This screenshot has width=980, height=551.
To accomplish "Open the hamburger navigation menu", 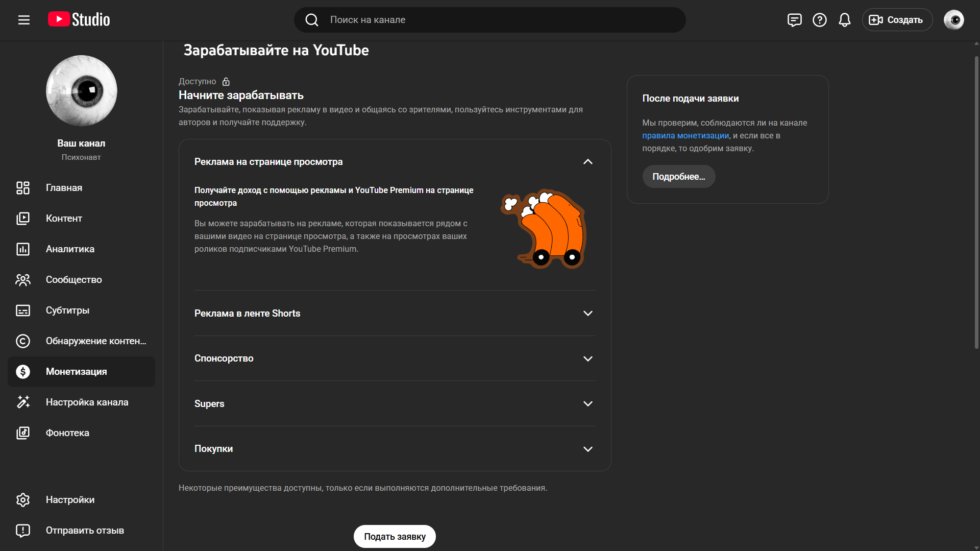I will 24,20.
